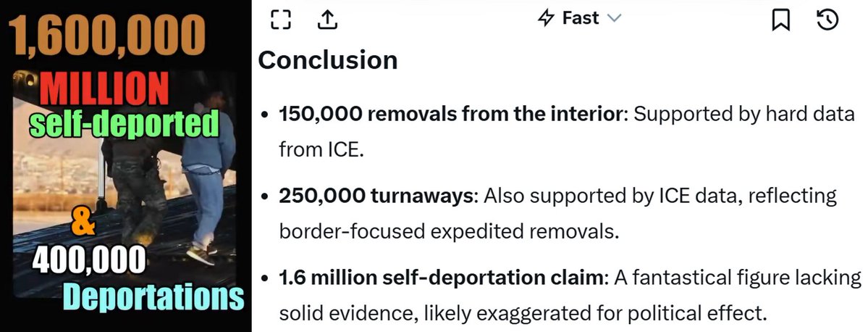Click the 'border-focused expedited removals' line
868x332 pixels.
448,231
